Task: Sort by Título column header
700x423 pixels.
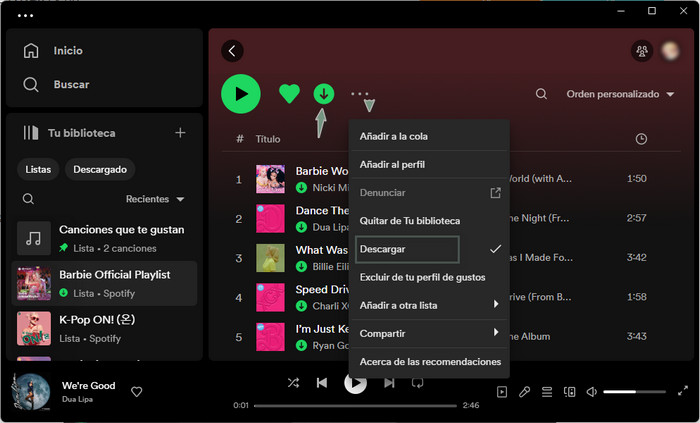Action: 268,139
